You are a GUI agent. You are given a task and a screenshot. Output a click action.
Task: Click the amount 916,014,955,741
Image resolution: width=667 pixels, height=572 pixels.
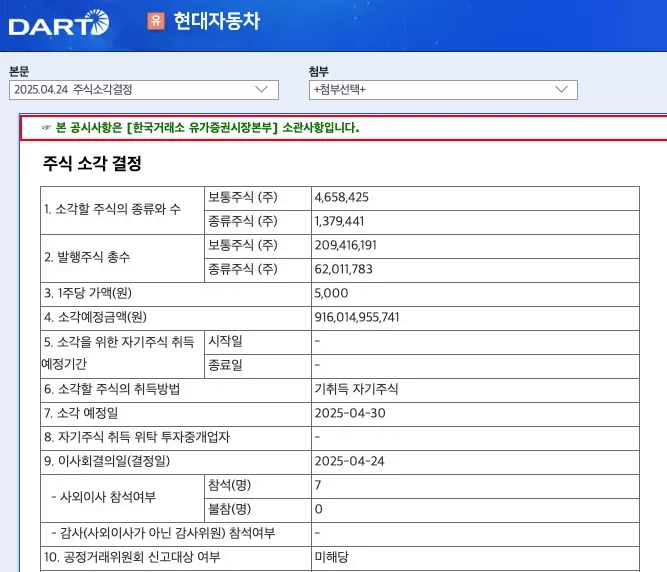click(x=357, y=317)
